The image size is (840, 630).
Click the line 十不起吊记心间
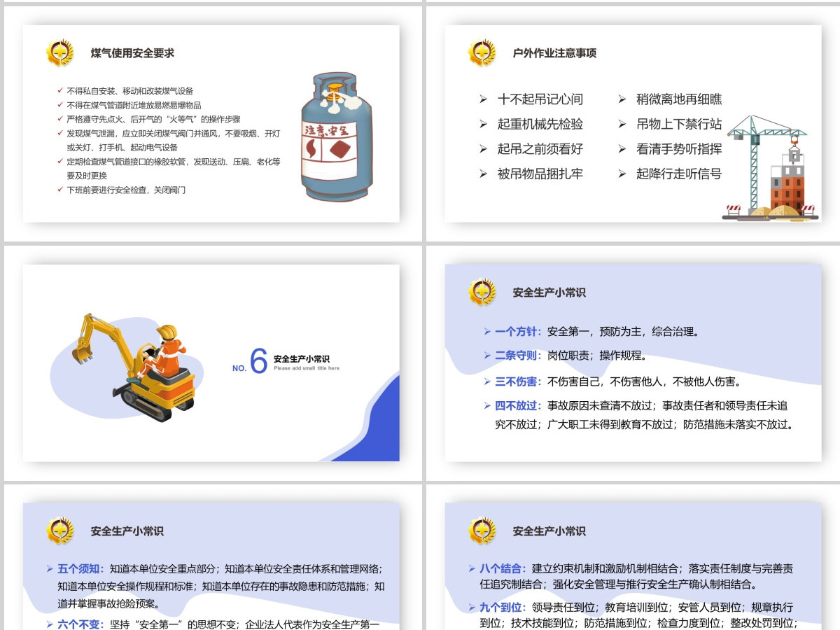pos(540,99)
